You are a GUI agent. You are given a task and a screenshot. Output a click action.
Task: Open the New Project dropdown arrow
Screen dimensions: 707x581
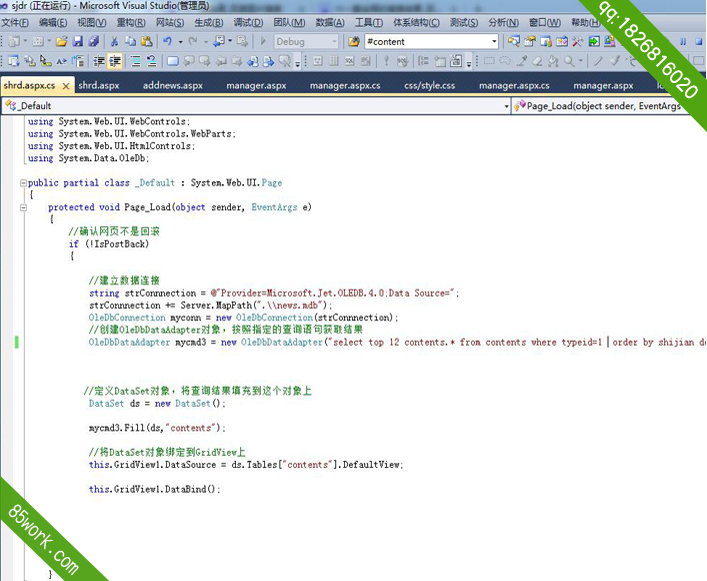click(25, 41)
